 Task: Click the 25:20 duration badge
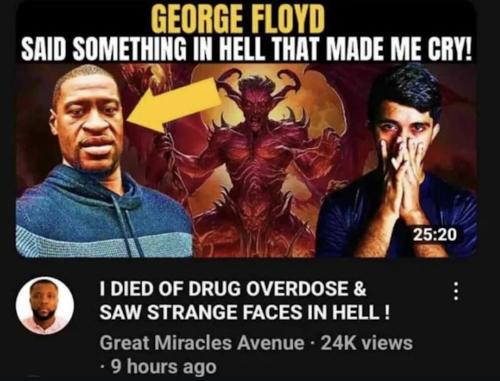click(x=435, y=235)
